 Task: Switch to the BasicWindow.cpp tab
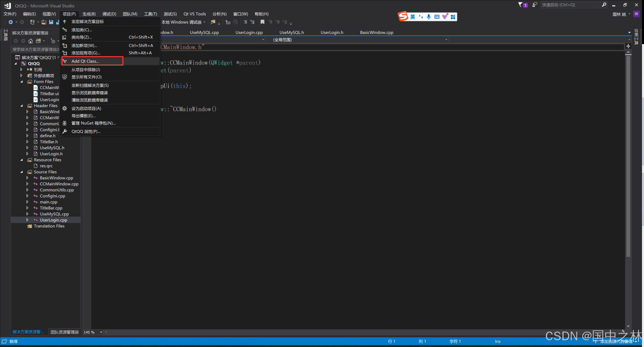click(x=377, y=32)
